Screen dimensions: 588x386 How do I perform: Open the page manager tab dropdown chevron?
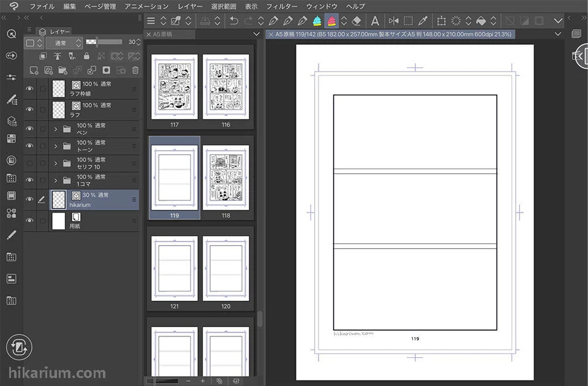257,34
